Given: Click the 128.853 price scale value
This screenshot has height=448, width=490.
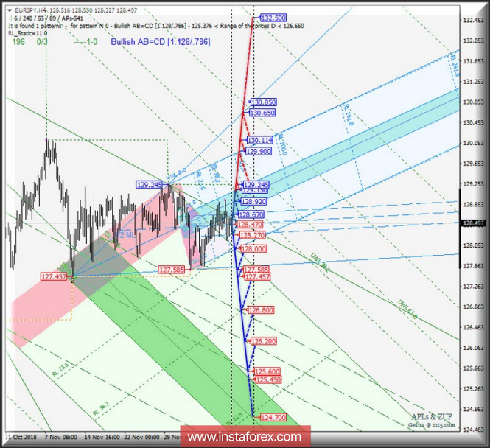Looking at the screenshot, I should (x=474, y=205).
